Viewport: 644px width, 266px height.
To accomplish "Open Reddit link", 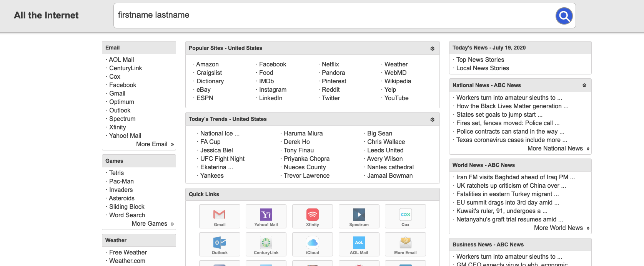I will pyautogui.click(x=331, y=90).
